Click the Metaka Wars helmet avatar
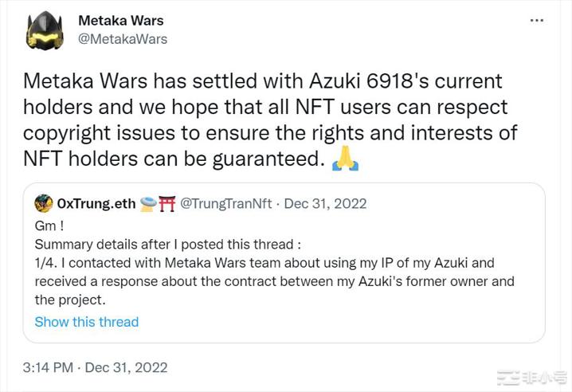 45,30
